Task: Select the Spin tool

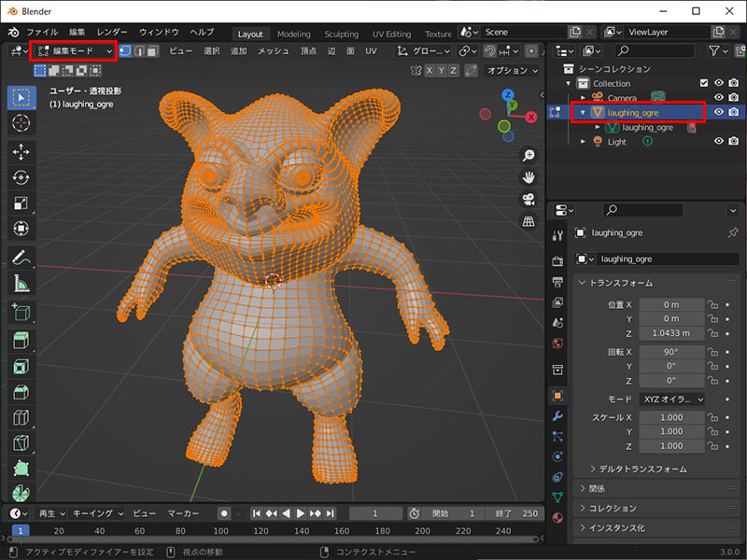Action: 21,493
